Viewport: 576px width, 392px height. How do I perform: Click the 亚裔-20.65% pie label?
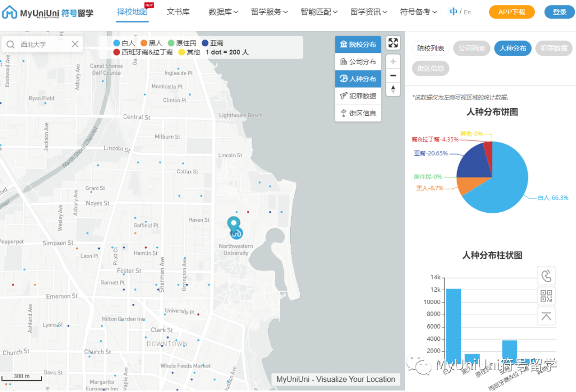(x=431, y=153)
